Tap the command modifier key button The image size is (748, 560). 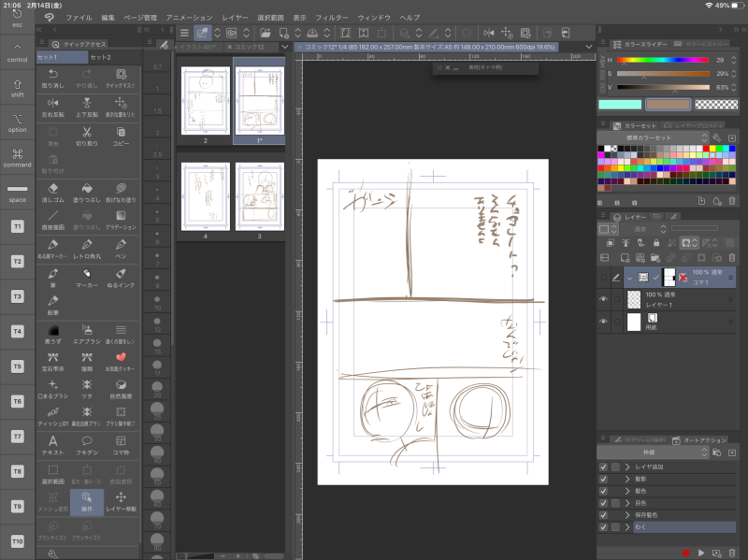click(17, 156)
